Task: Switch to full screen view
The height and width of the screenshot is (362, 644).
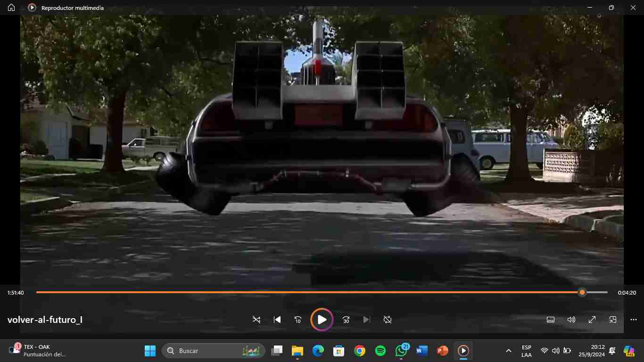Action: tap(592, 320)
